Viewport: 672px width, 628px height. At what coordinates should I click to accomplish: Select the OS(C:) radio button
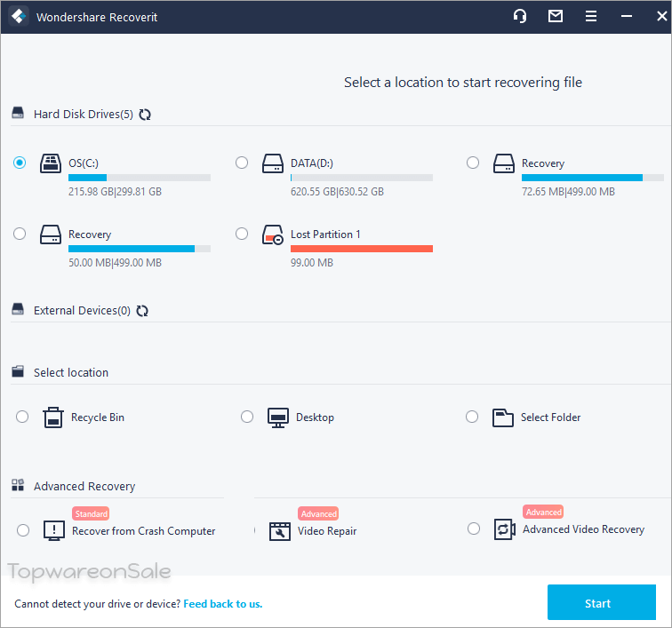point(20,163)
